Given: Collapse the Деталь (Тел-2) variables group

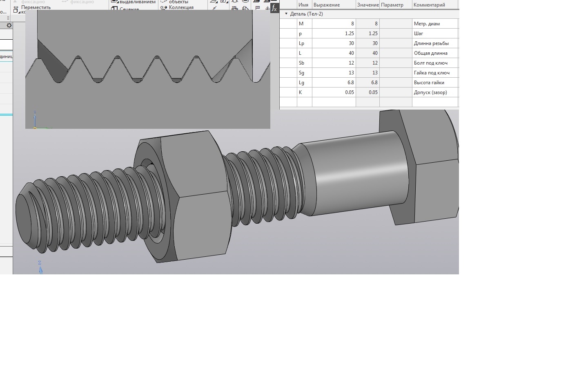Looking at the screenshot, I should click(286, 14).
